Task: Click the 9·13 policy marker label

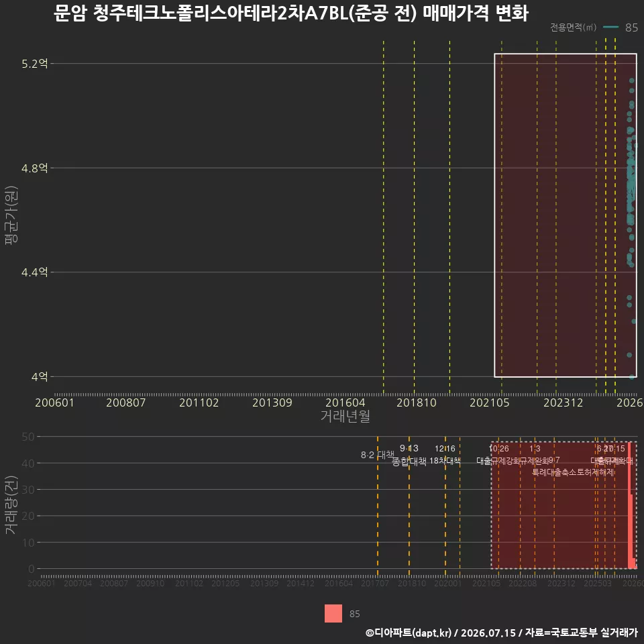Action: click(x=409, y=448)
